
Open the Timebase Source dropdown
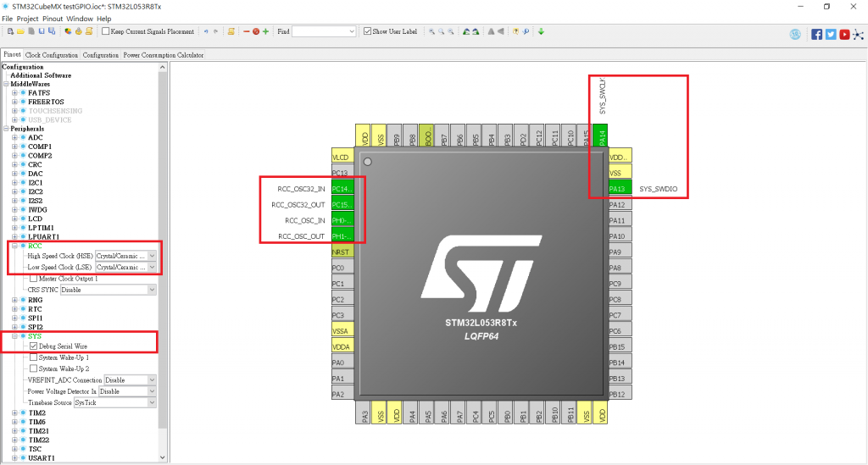[x=115, y=402]
